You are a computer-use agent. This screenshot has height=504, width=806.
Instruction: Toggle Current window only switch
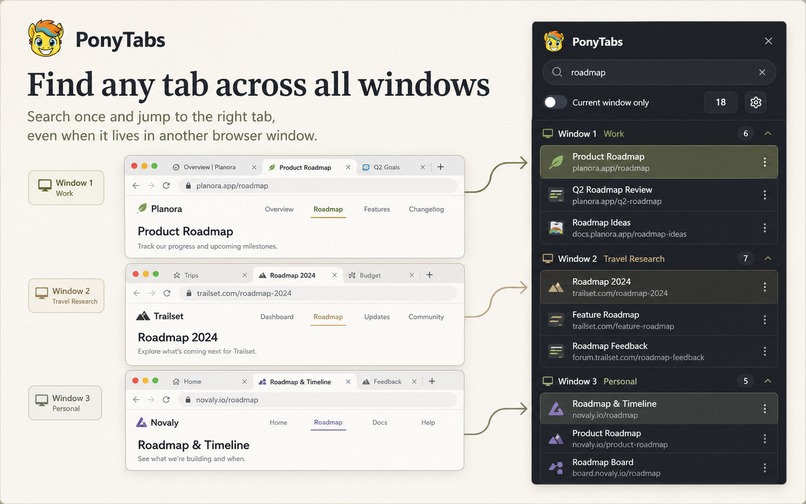coord(555,102)
